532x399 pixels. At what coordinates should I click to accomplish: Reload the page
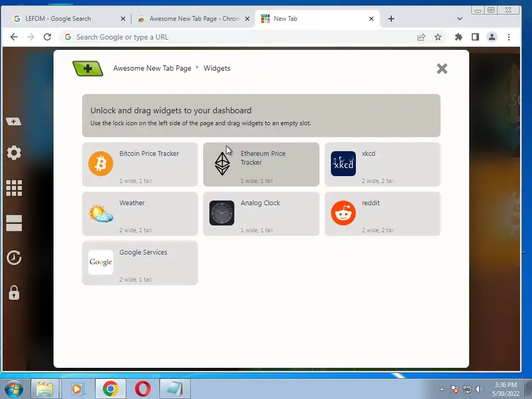(x=47, y=37)
